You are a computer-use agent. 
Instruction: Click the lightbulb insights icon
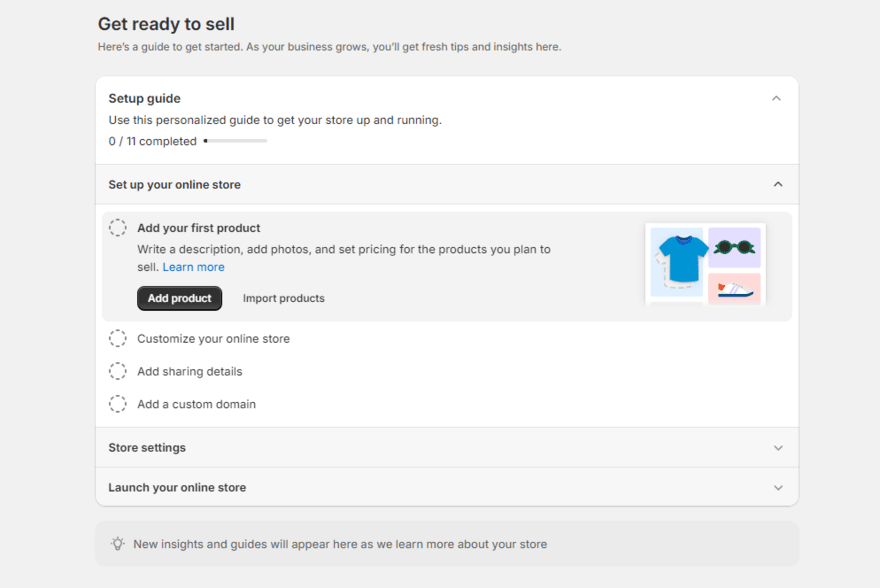[117, 544]
